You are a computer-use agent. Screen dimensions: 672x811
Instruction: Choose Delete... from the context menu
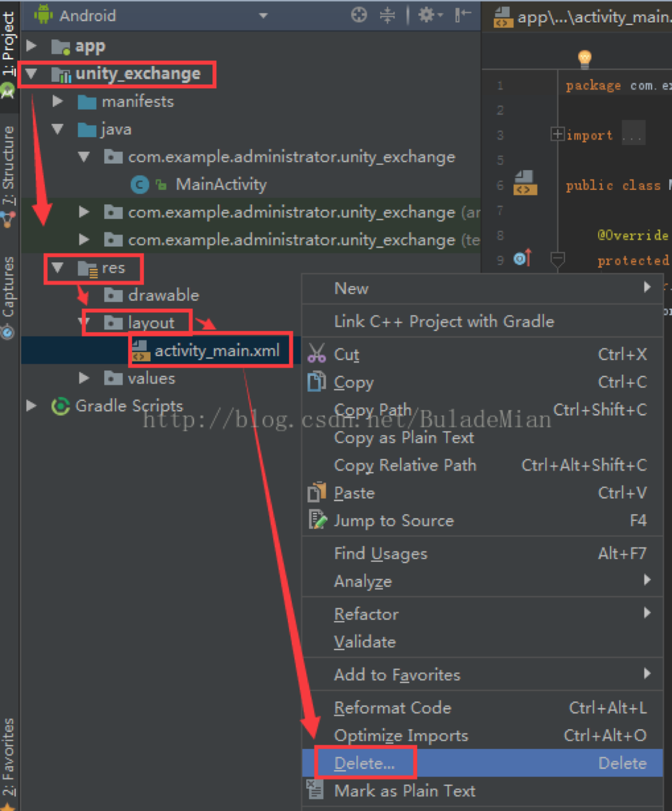click(x=482, y=763)
